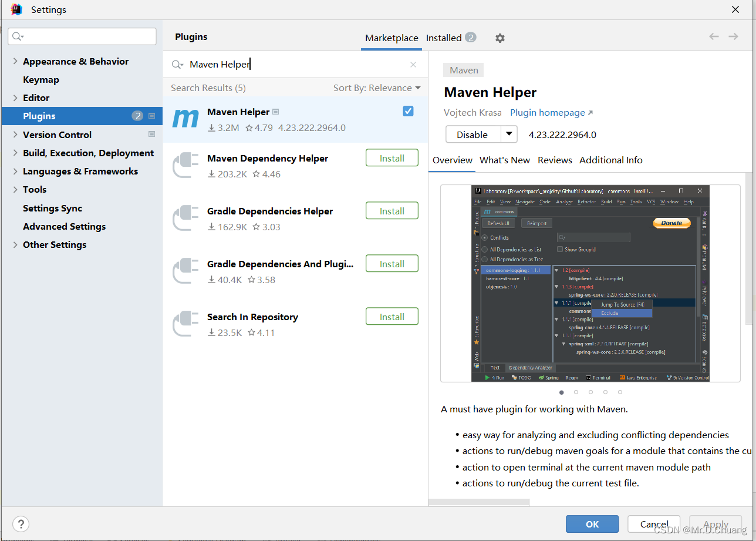This screenshot has height=541, width=756.
Task: Click the vertical scrollbar in plugin description
Action: point(748,248)
